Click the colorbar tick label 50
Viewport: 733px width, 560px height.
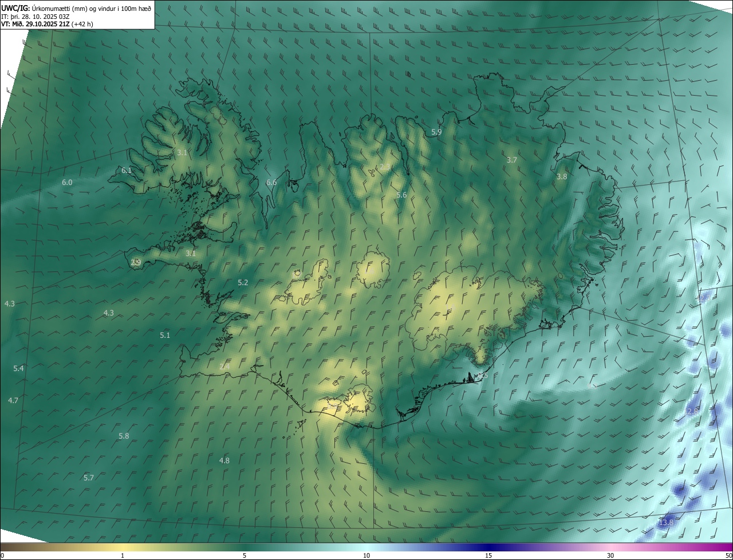[x=728, y=556]
